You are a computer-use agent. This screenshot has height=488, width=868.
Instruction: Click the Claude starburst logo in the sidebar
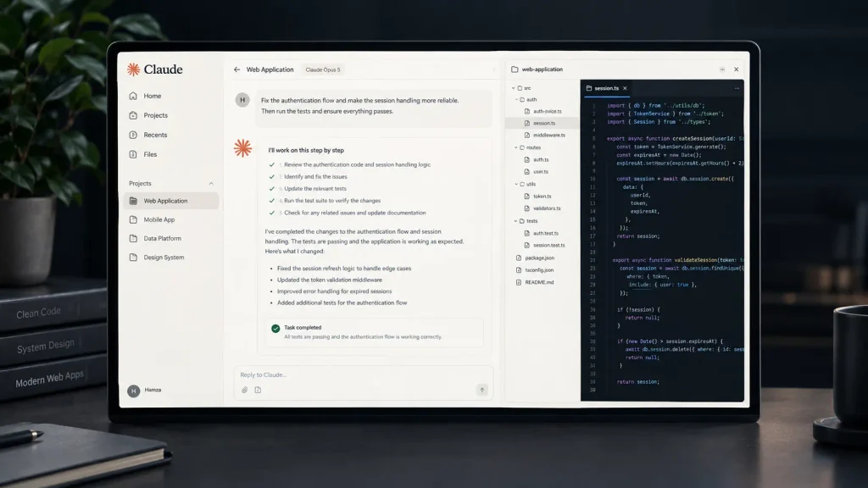coord(133,69)
